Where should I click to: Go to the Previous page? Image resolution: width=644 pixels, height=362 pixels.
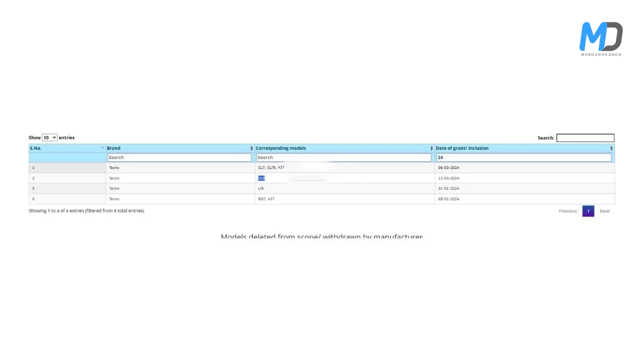click(x=568, y=211)
